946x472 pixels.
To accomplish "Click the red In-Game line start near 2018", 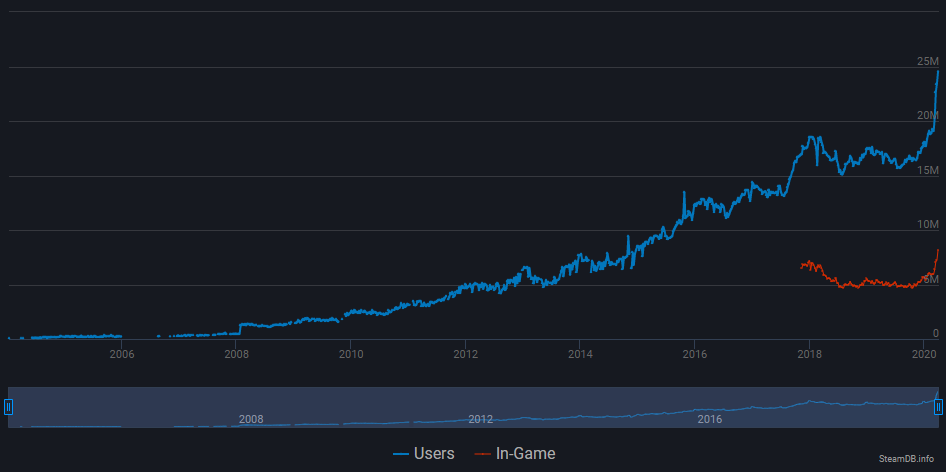I will point(801,266).
